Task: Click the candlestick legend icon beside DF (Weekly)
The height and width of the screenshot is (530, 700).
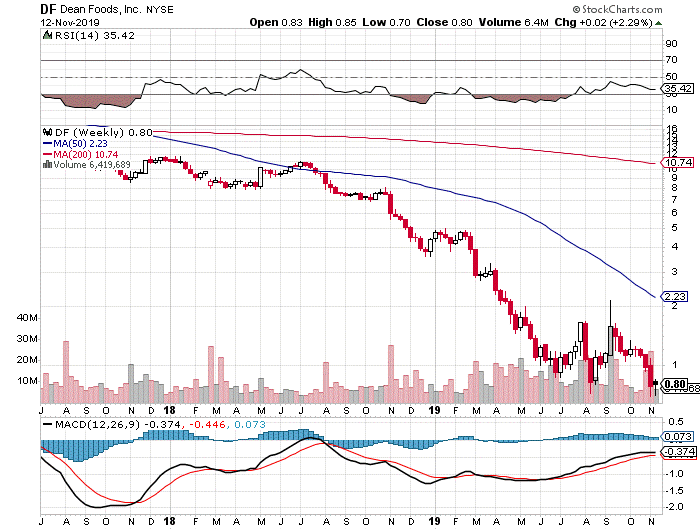Action: point(47,132)
